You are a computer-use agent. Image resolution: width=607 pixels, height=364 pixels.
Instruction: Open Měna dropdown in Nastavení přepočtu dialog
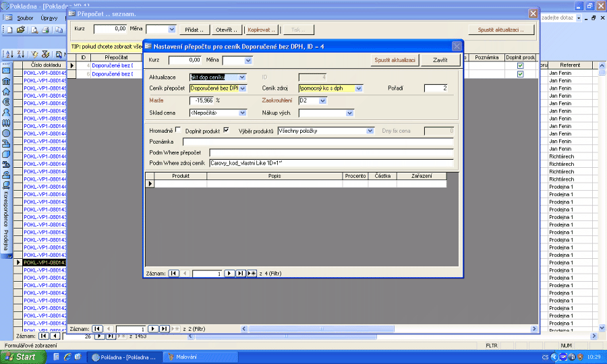(248, 61)
